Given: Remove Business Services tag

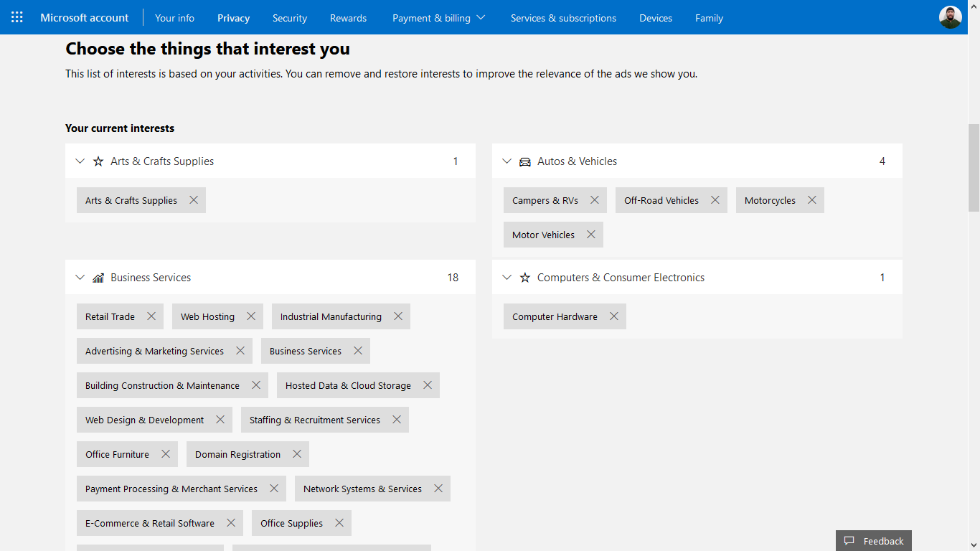Looking at the screenshot, I should coord(358,351).
